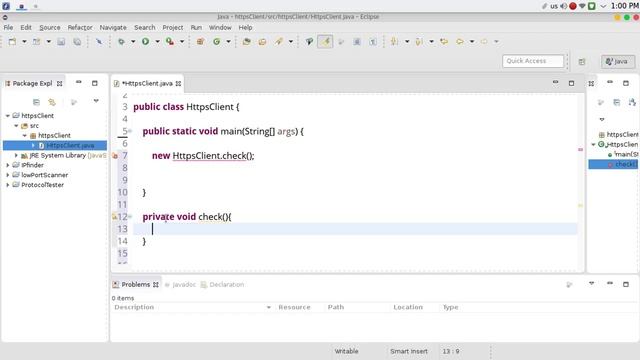This screenshot has height=360, width=640.
Task: Click the Last Edit Location icon
Action: [444, 42]
